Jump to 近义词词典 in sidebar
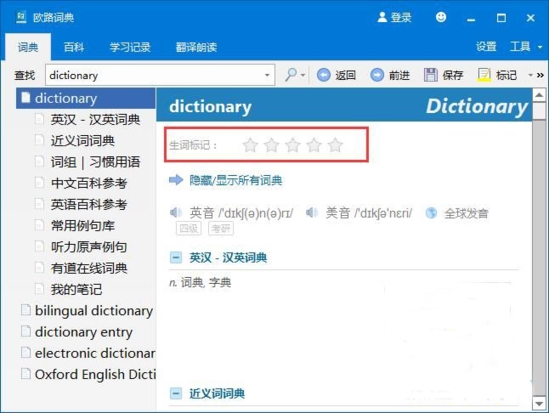549x413 pixels. (x=83, y=141)
